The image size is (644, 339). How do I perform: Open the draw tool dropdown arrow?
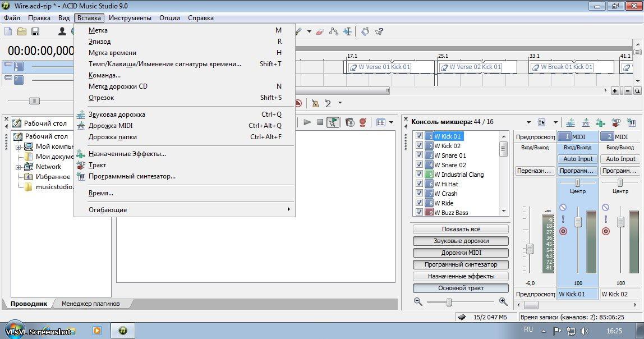[x=309, y=31]
